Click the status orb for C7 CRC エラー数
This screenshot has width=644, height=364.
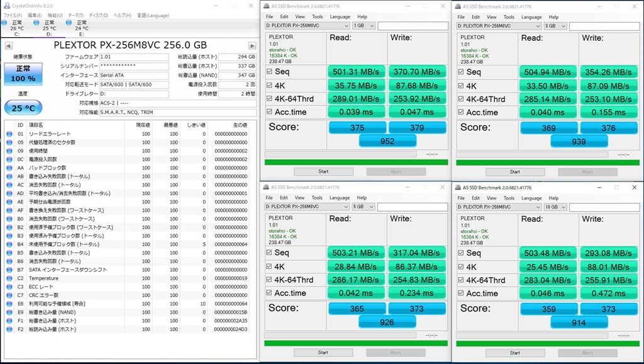tap(9, 295)
